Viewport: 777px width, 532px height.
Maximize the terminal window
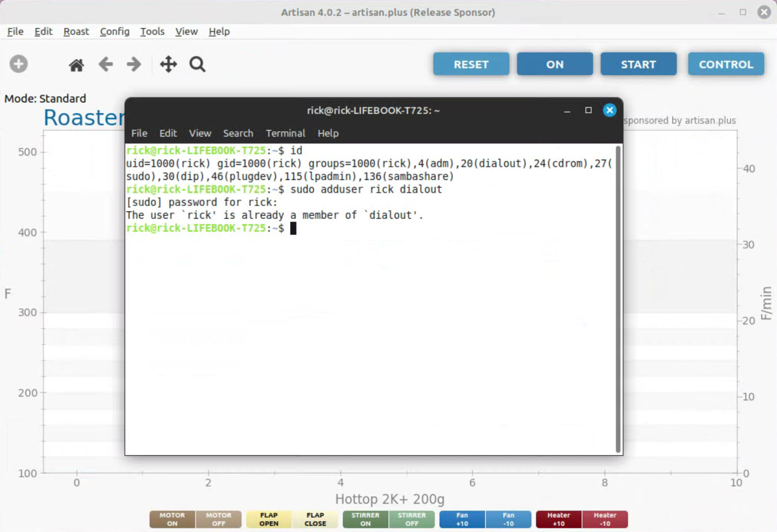coord(588,110)
